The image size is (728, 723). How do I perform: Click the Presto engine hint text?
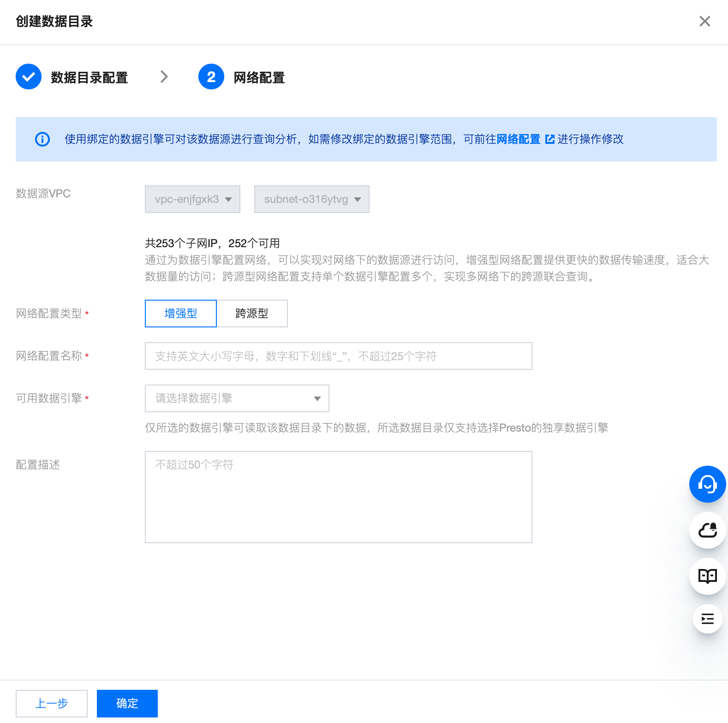(x=376, y=428)
